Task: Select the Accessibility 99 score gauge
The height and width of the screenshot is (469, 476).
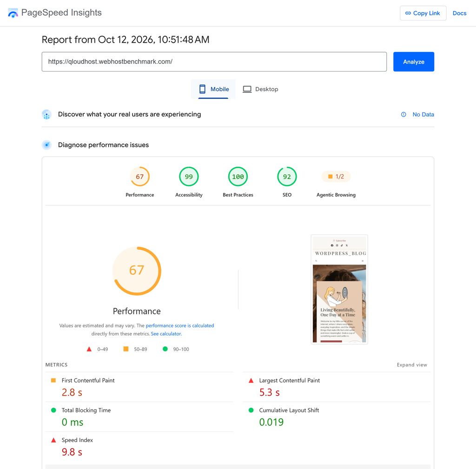Action: pos(189,176)
